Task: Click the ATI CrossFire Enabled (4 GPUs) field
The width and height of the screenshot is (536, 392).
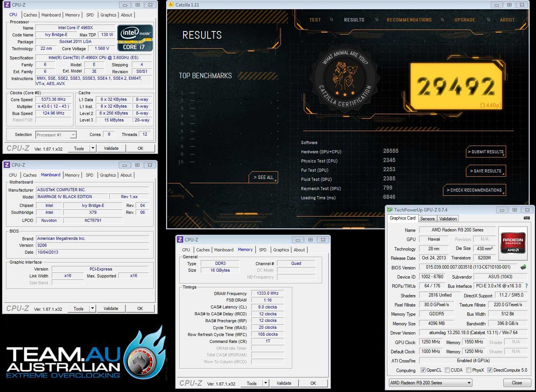Action: pos(474,361)
